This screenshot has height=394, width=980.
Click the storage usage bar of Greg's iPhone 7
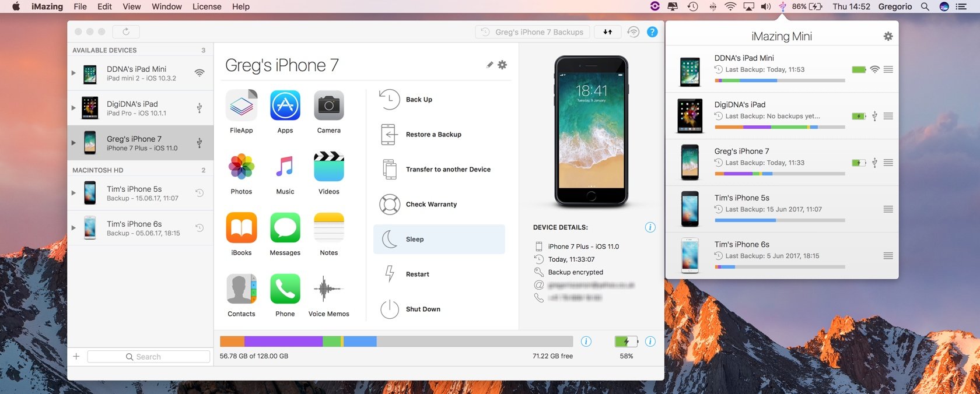coord(396,342)
